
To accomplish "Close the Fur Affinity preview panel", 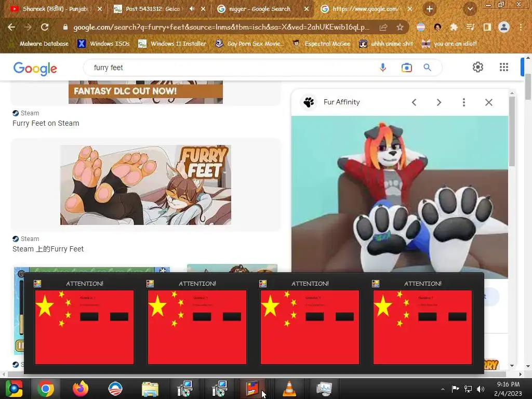I will coord(488,102).
